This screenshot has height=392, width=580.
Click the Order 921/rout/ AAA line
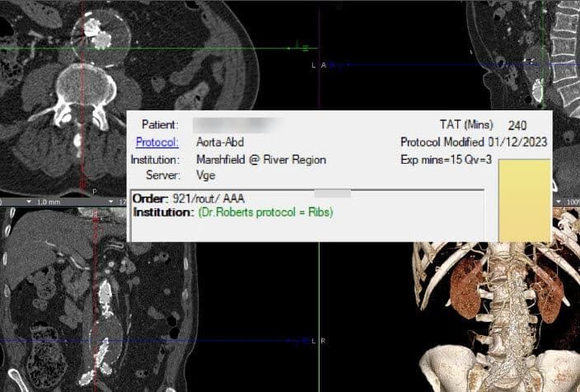[189, 198]
